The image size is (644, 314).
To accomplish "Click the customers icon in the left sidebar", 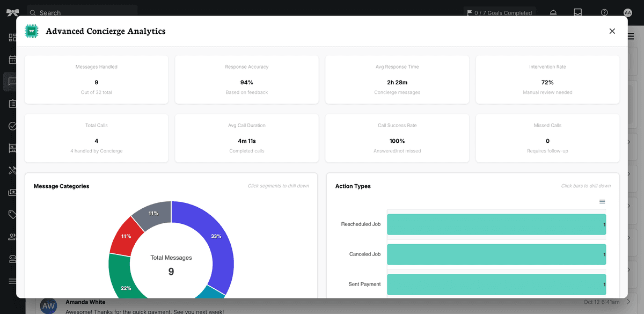I will [x=12, y=237].
